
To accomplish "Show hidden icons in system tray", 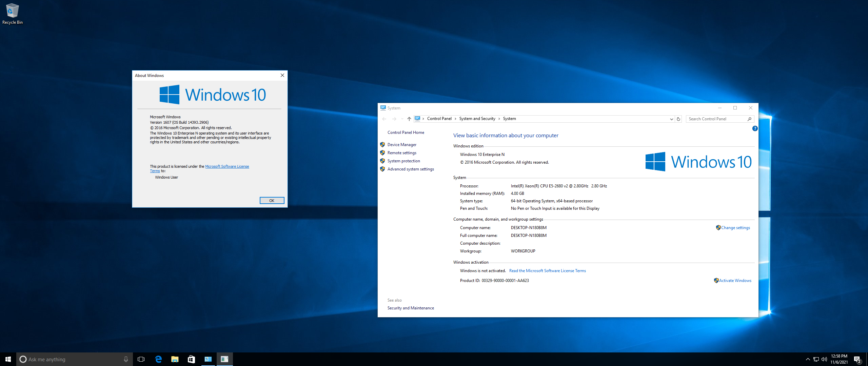I will click(808, 359).
